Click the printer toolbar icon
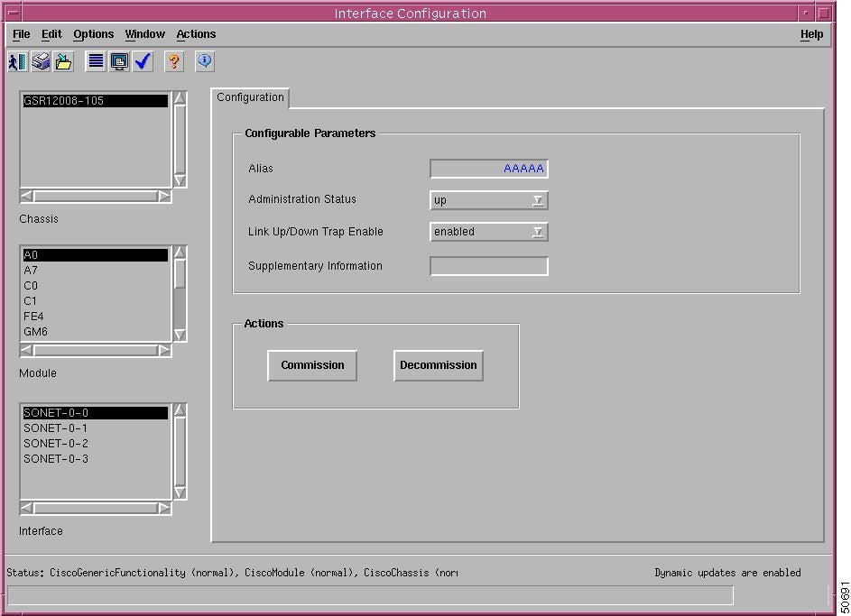This screenshot has height=616, width=851. (x=41, y=62)
